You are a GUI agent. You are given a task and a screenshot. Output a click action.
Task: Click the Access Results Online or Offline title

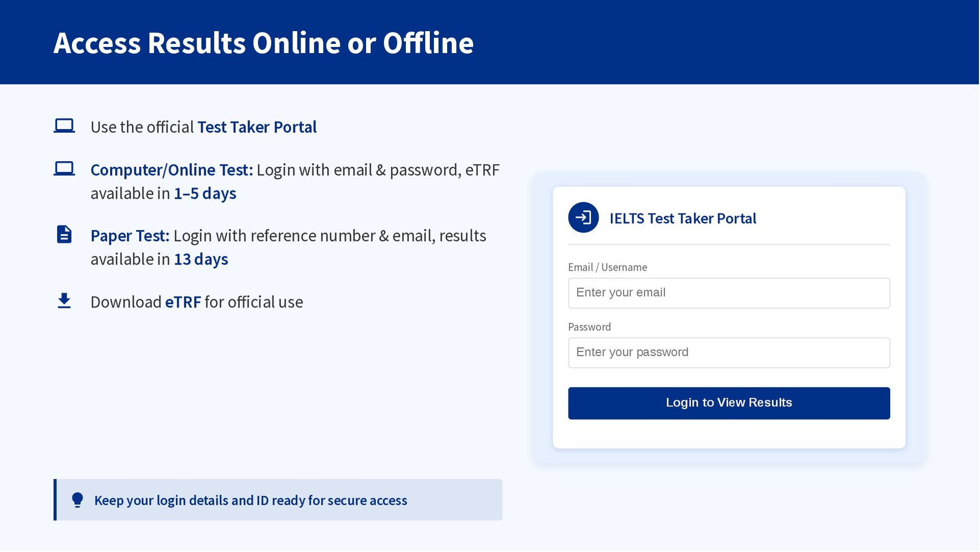[263, 43]
